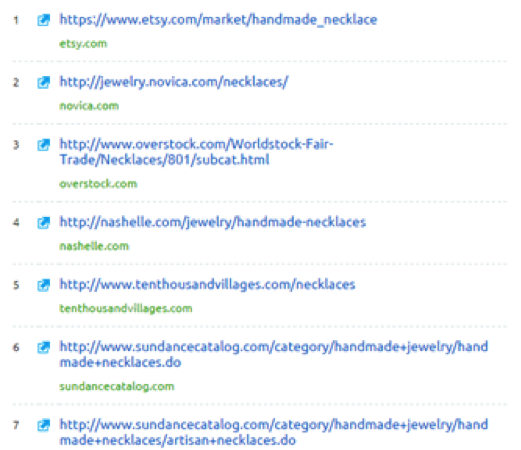
Task: Open external link icon for tenthousandvillages.com result
Action: [43, 285]
